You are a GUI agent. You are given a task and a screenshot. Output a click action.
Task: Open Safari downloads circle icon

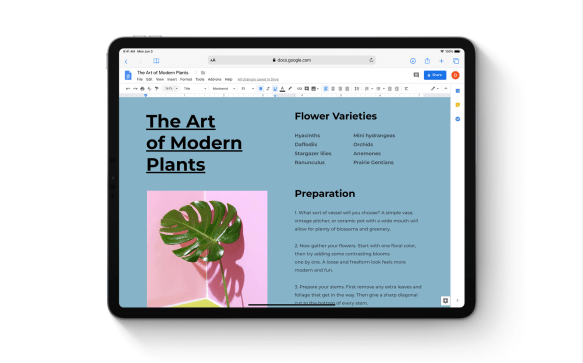coord(413,61)
